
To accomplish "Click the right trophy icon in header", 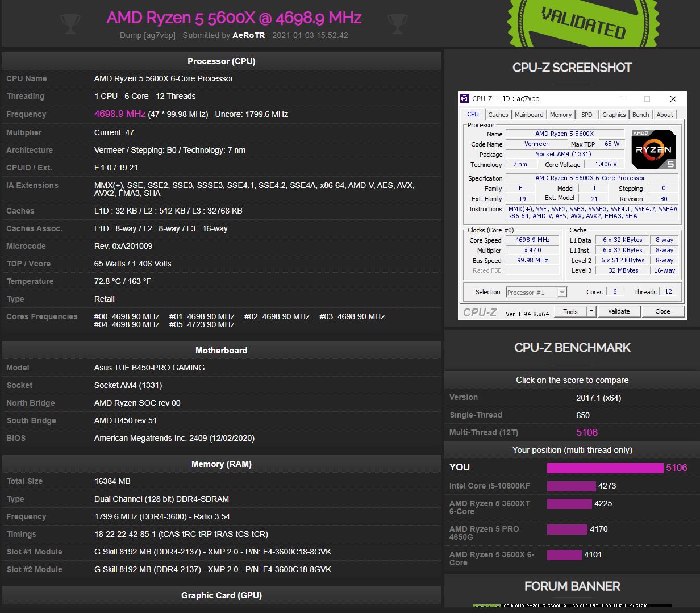I will 397,23.
